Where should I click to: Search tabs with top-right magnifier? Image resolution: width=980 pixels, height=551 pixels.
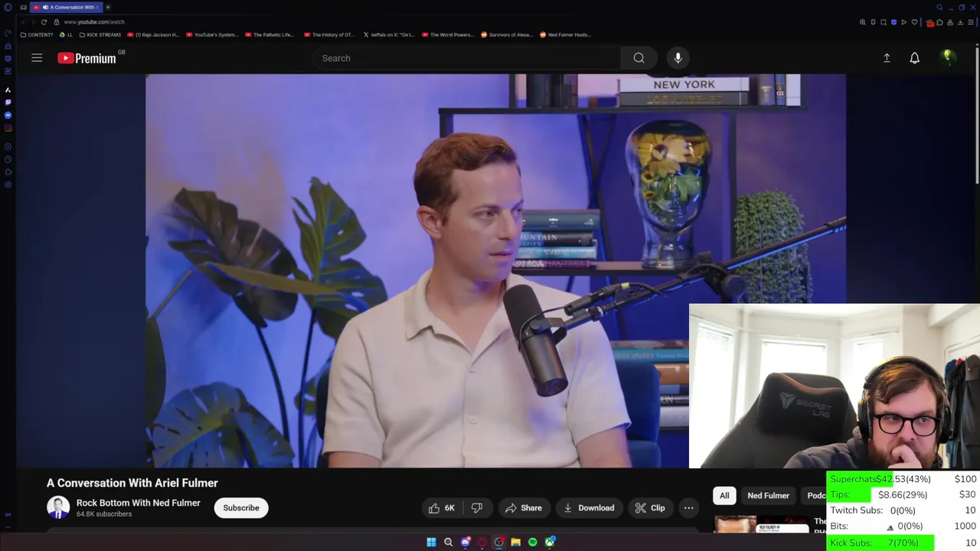(939, 8)
